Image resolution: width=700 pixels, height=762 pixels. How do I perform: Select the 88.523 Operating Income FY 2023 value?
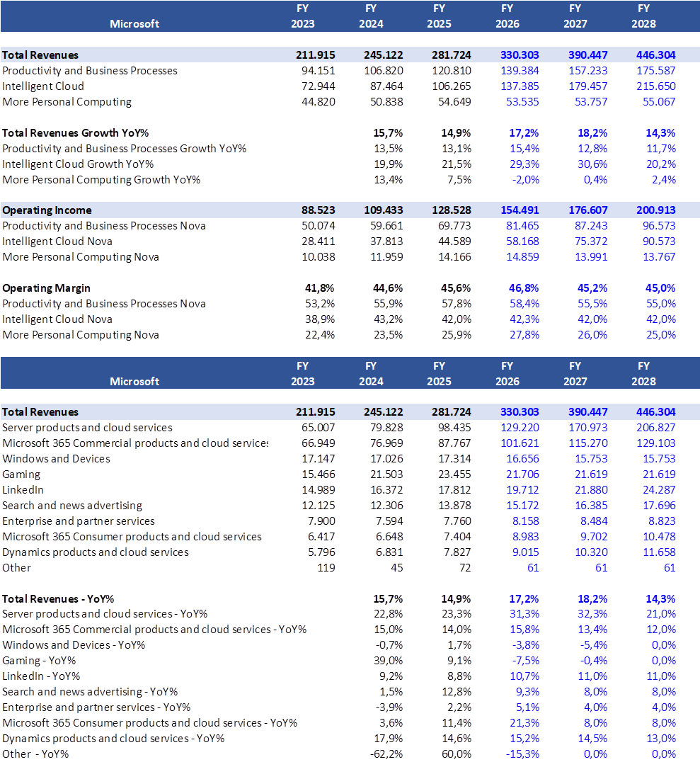pos(319,210)
